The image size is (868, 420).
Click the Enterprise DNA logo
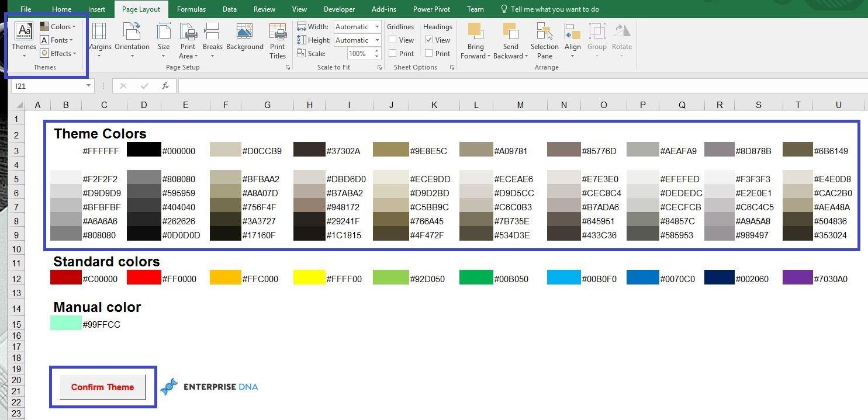click(x=209, y=387)
